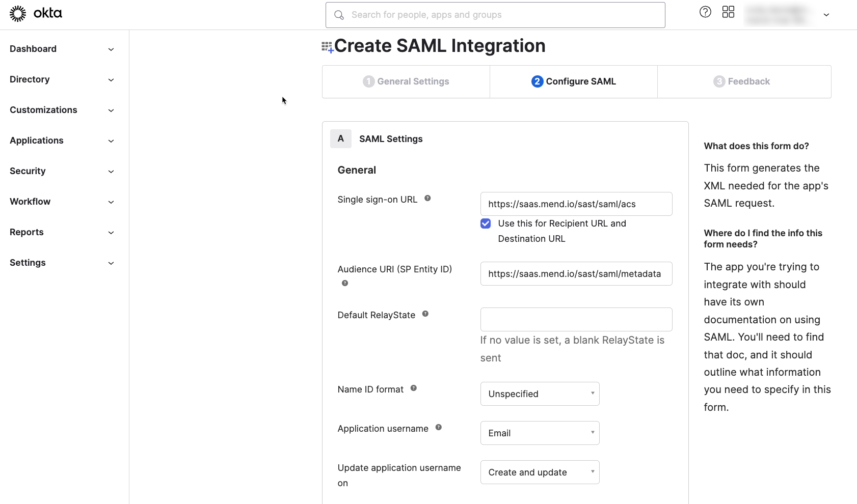Image resolution: width=857 pixels, height=504 pixels.
Task: Expand the Security sidebar section
Action: 62,171
